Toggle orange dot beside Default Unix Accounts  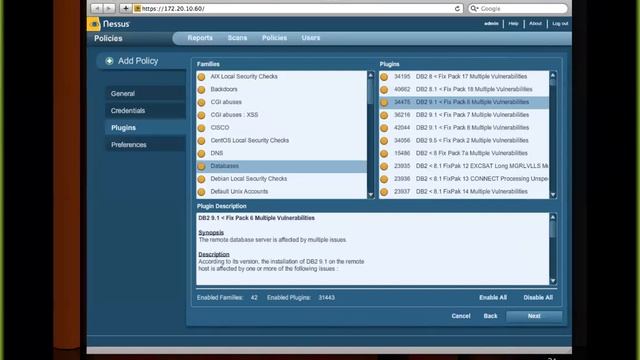click(x=201, y=192)
